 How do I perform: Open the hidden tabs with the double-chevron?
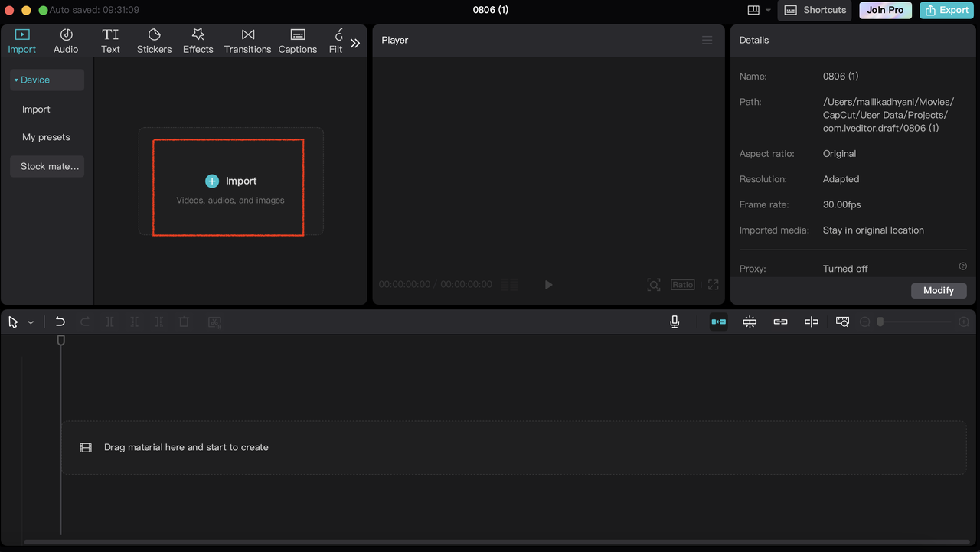(x=354, y=43)
